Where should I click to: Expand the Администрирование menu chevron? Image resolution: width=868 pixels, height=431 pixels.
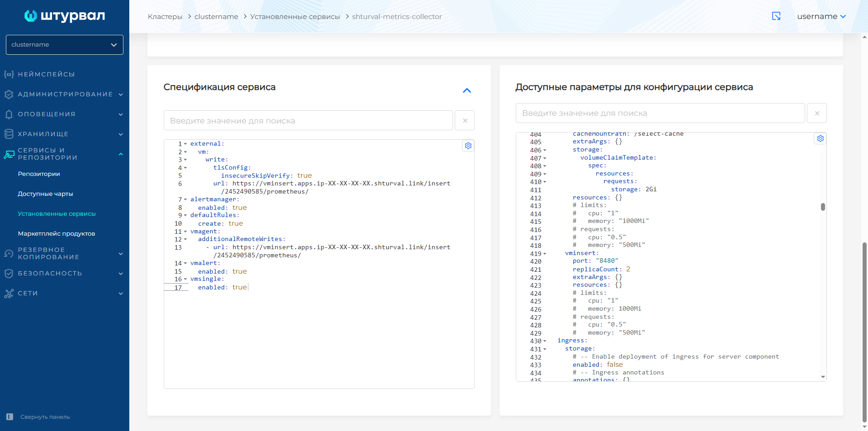[x=121, y=95]
